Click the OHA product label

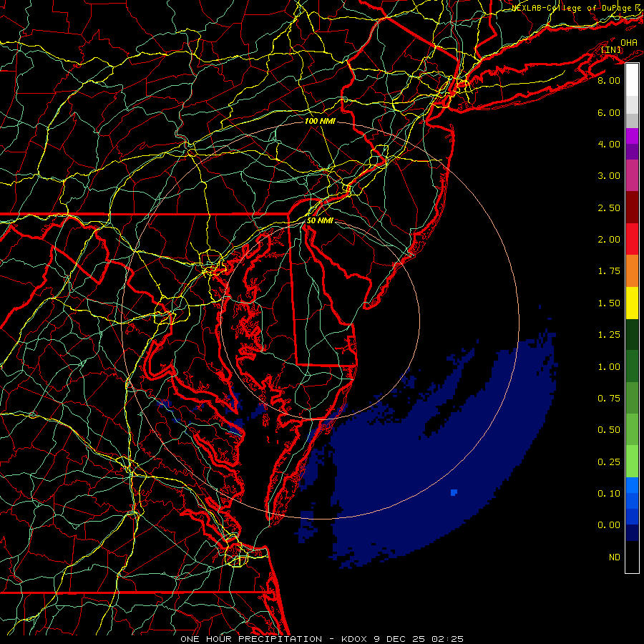[629, 43]
